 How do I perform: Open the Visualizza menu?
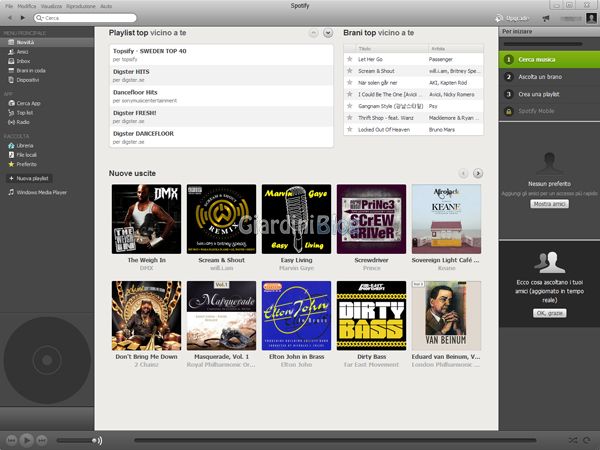pos(51,6)
